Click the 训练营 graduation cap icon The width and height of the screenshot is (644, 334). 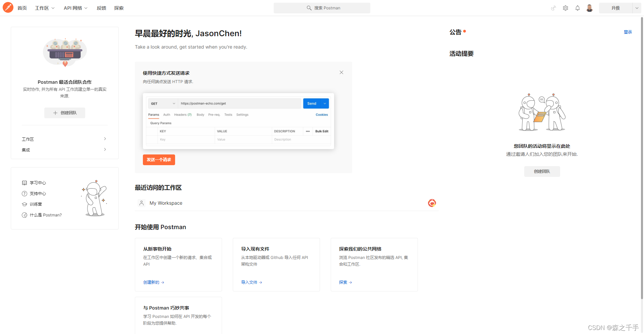coord(24,204)
